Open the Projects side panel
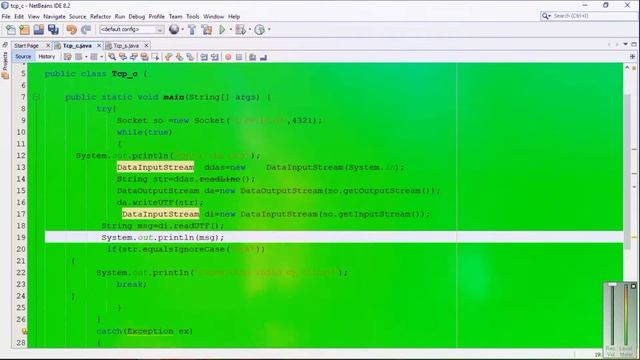 pyautogui.click(x=5, y=65)
